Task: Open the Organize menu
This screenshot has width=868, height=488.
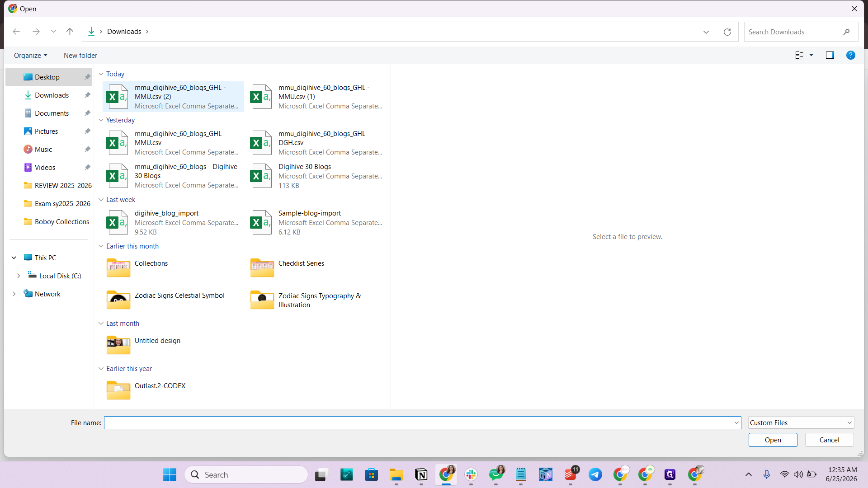Action: pyautogui.click(x=30, y=55)
